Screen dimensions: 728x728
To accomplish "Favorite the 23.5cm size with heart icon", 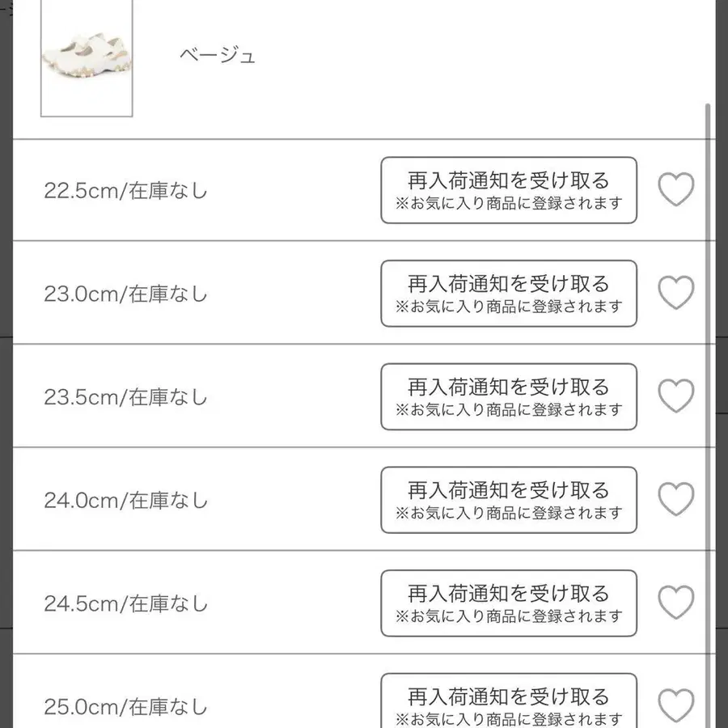I will point(676,396).
